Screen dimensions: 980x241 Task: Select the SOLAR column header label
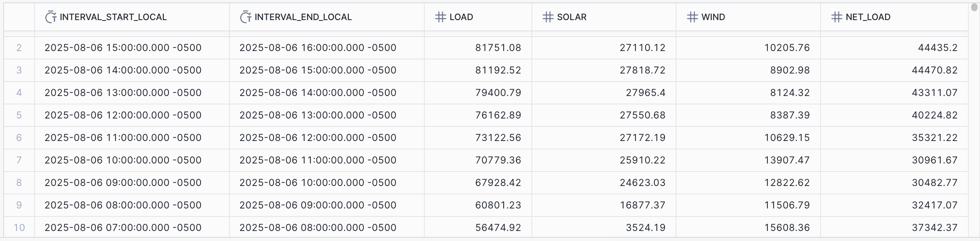click(571, 17)
